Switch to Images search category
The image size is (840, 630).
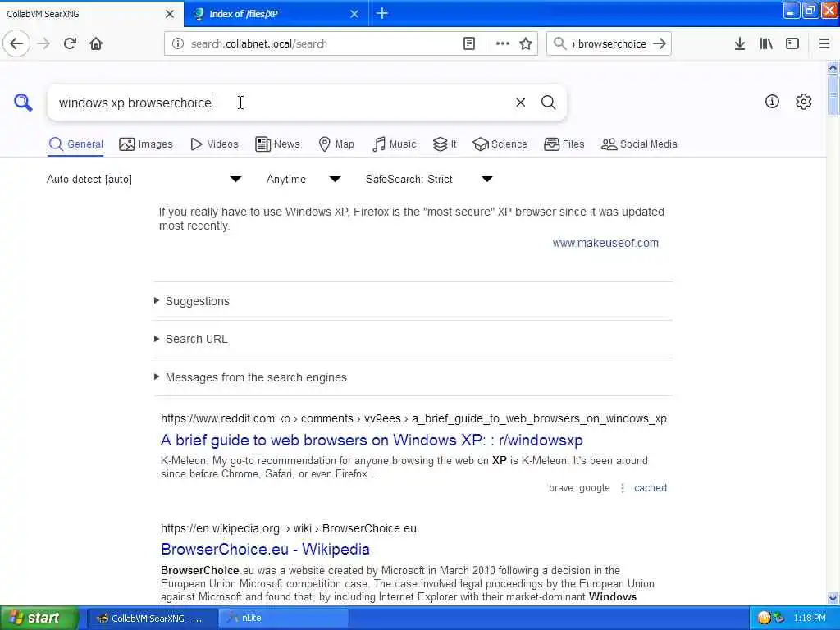(x=146, y=144)
